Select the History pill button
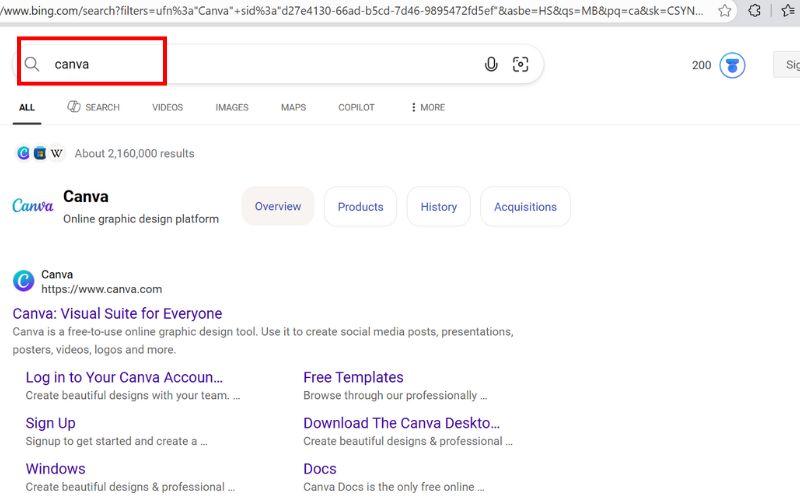Image resolution: width=800 pixels, height=500 pixels. (x=438, y=207)
